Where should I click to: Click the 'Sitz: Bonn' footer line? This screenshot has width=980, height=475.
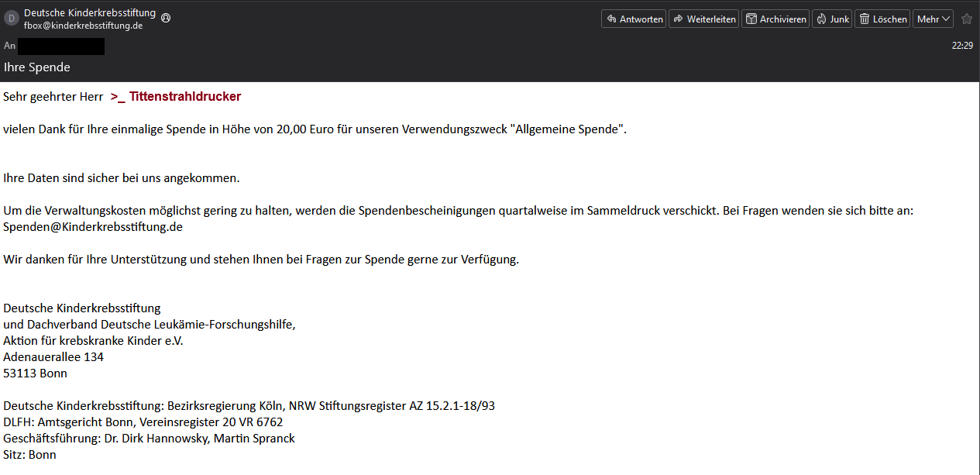pos(29,455)
